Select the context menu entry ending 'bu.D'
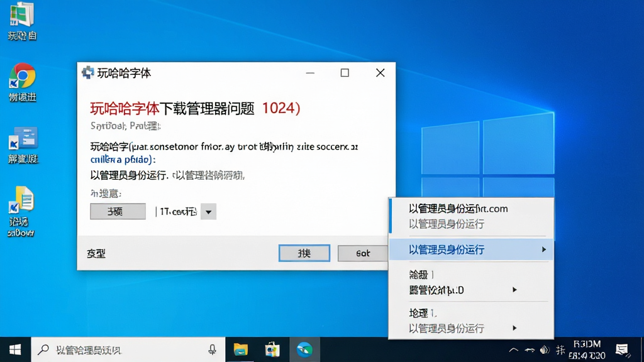Screen dimensions: 644x362 (436, 290)
